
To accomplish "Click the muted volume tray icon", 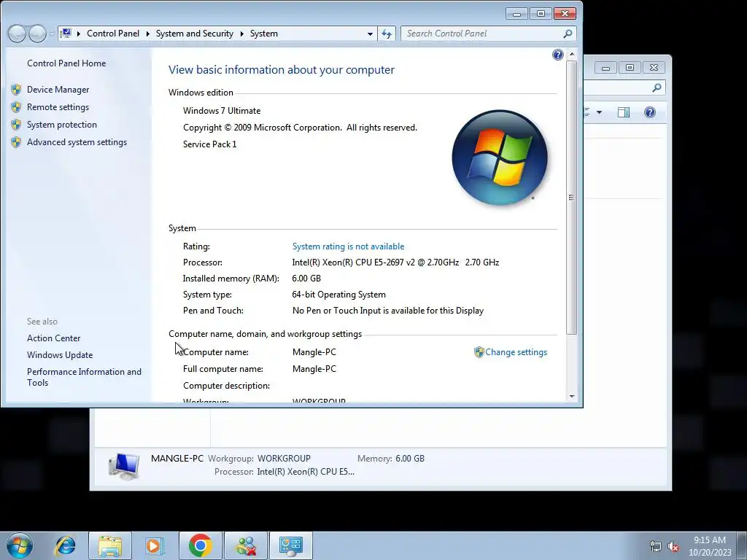I will [673, 547].
